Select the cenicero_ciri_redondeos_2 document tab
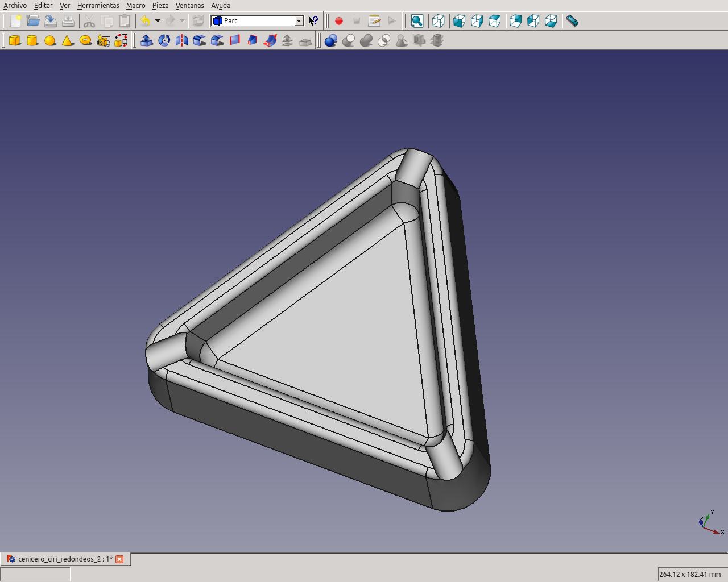 pos(65,559)
